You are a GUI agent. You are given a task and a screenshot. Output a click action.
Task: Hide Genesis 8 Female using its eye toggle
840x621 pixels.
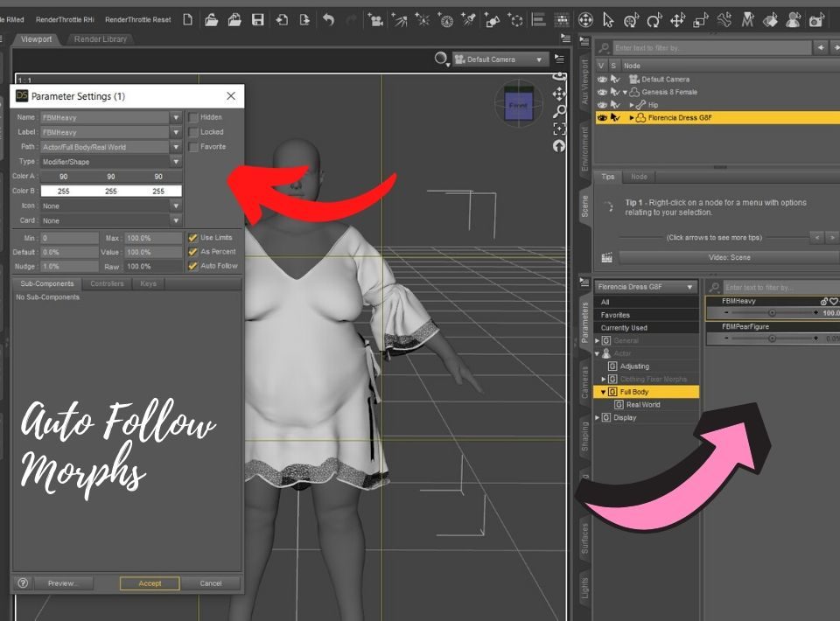click(602, 92)
